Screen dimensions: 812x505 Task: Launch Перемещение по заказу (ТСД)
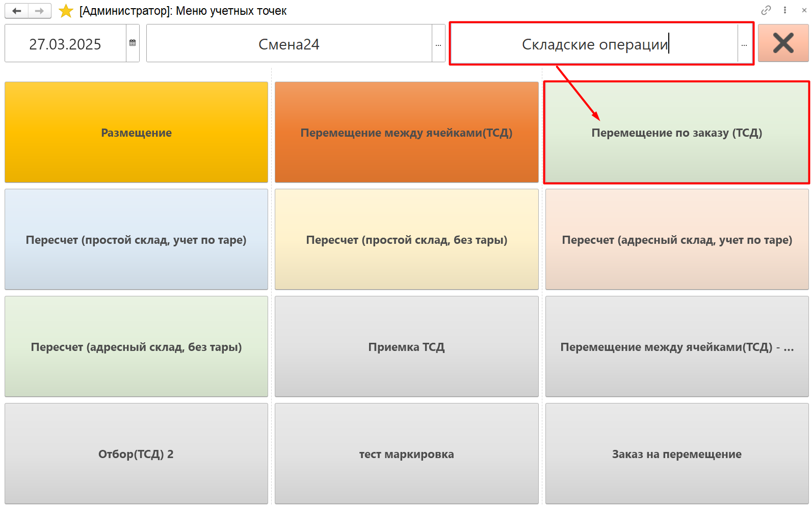tap(676, 133)
